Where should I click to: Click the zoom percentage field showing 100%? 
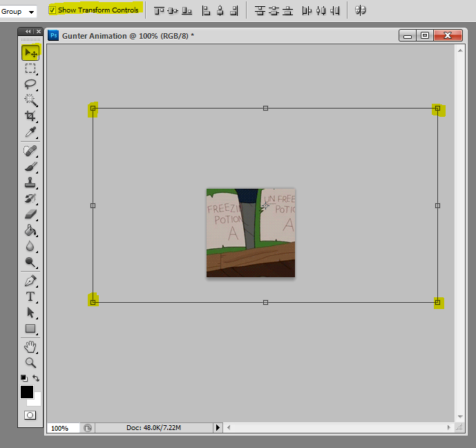(x=63, y=428)
